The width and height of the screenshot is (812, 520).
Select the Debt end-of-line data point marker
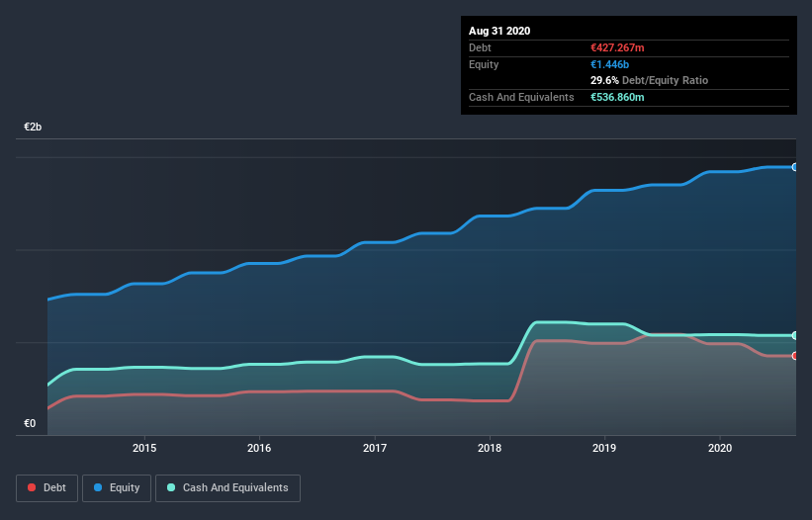(x=795, y=356)
